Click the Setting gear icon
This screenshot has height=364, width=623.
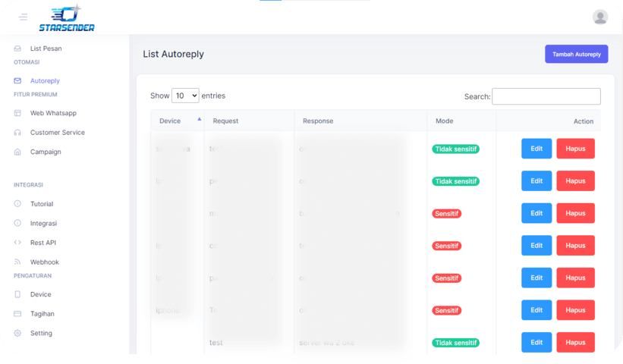coord(17,333)
